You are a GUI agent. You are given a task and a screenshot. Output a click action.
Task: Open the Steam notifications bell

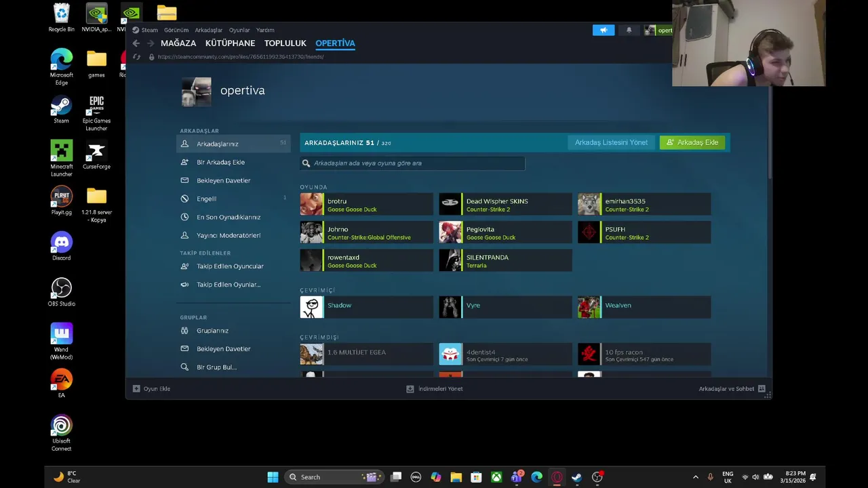[x=629, y=30]
